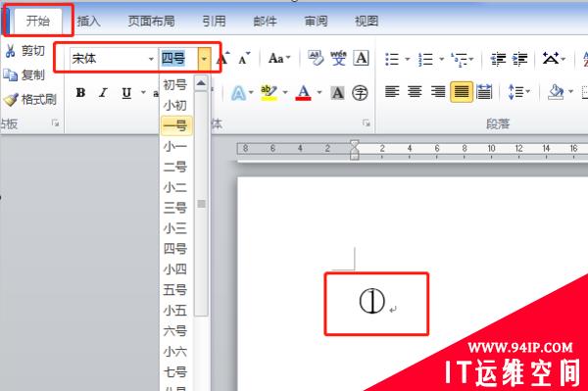Switch to the 插入 ribbon tab
The height and width of the screenshot is (391, 588).
point(89,21)
